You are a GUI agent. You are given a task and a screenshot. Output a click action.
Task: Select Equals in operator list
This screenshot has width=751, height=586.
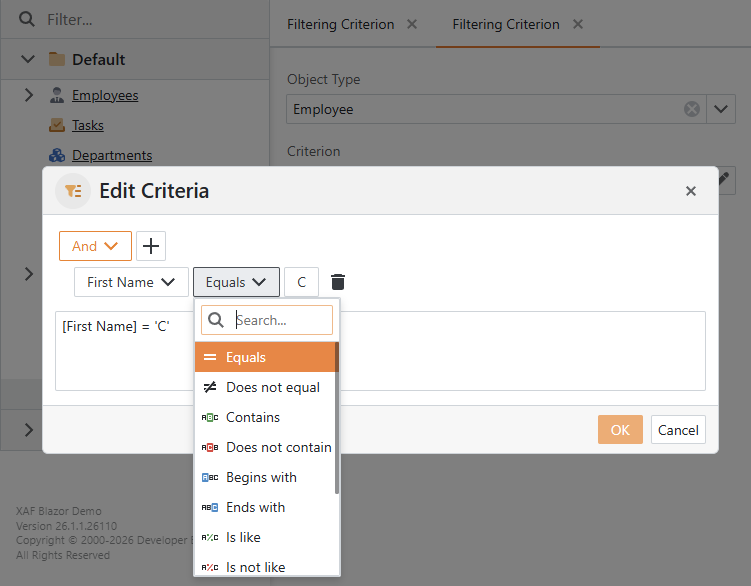[265, 357]
